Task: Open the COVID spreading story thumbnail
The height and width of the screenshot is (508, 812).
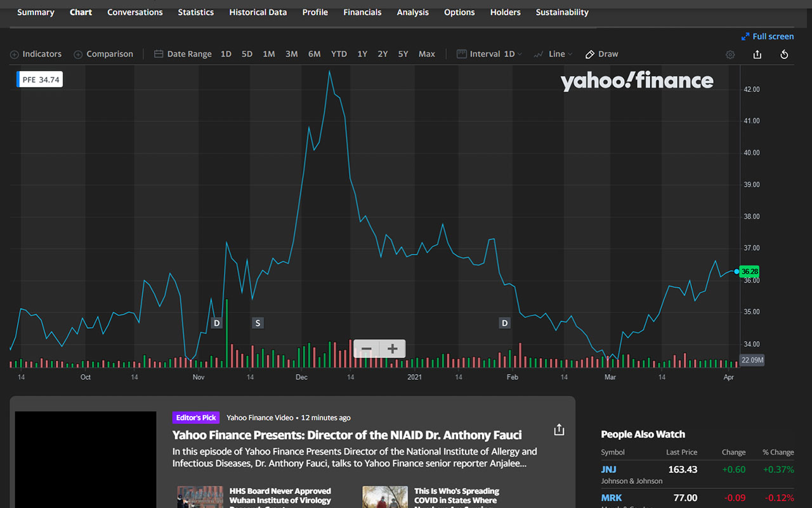Action: click(x=385, y=497)
